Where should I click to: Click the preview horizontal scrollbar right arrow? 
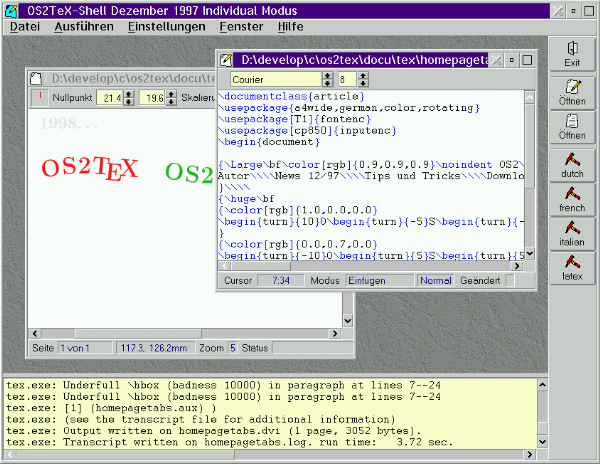click(335, 334)
